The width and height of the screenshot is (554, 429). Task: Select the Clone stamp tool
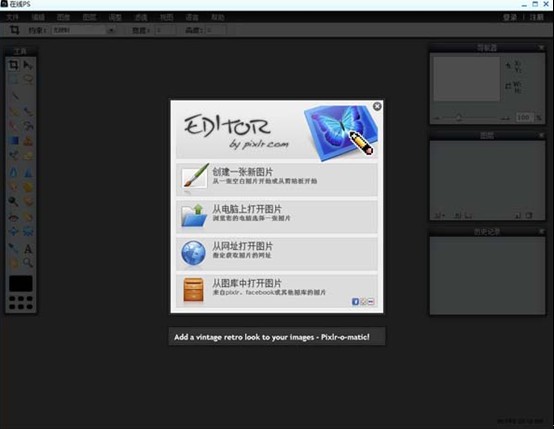pyautogui.click(x=28, y=141)
